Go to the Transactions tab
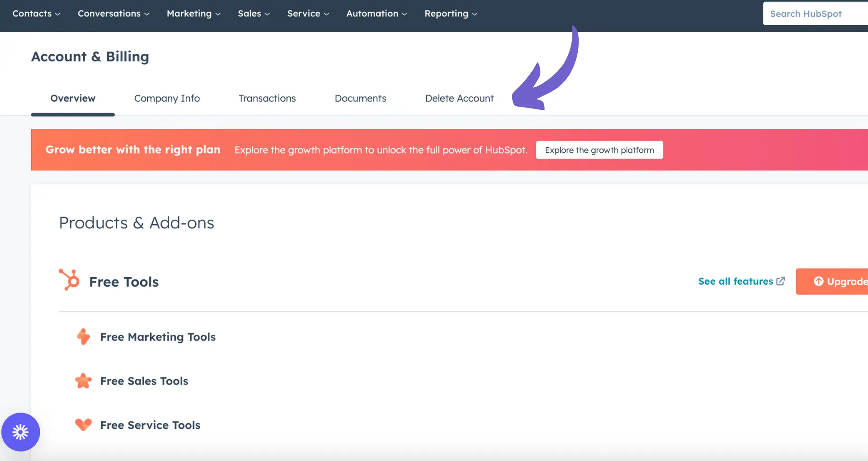The height and width of the screenshot is (461, 868). pos(267,99)
